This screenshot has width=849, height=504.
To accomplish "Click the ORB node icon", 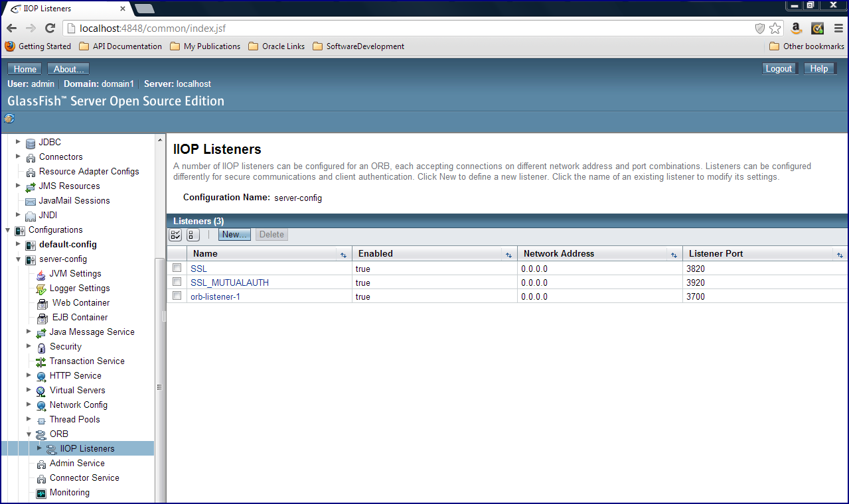I will [x=41, y=434].
